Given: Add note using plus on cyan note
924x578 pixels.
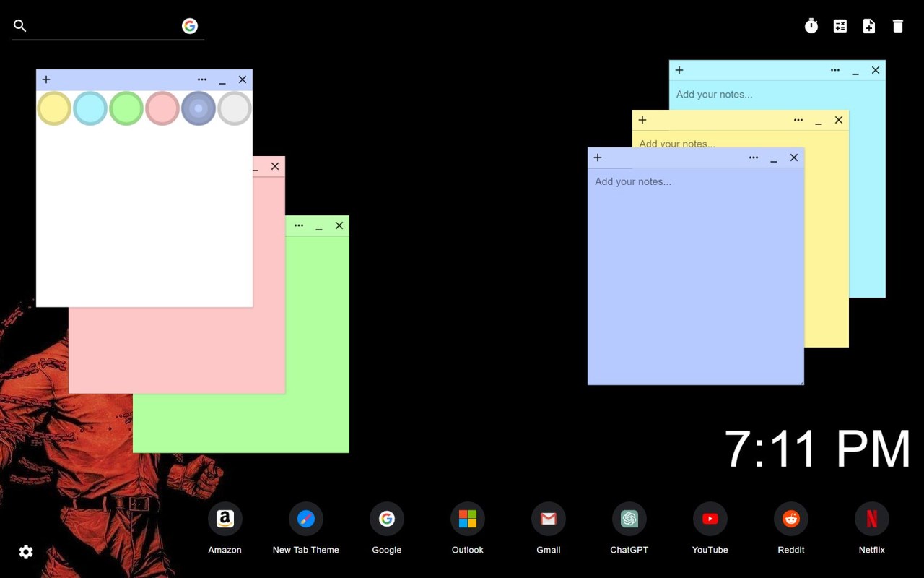Looking at the screenshot, I should point(679,70).
